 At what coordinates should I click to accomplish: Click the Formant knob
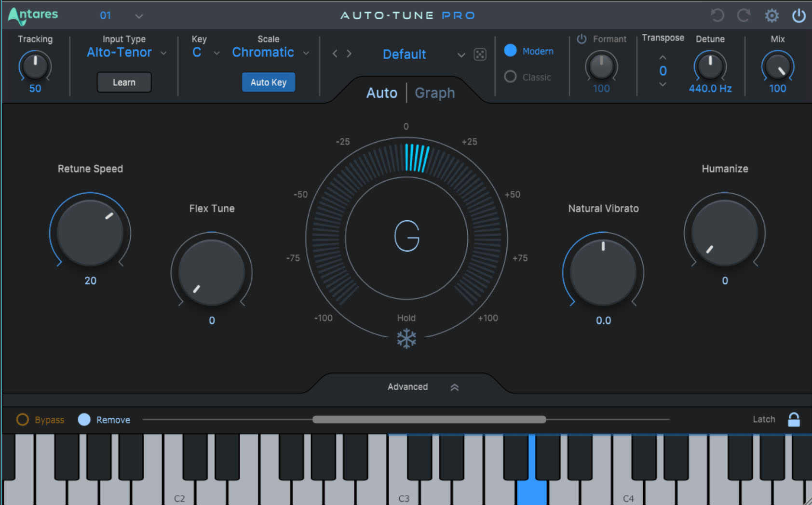coord(601,66)
